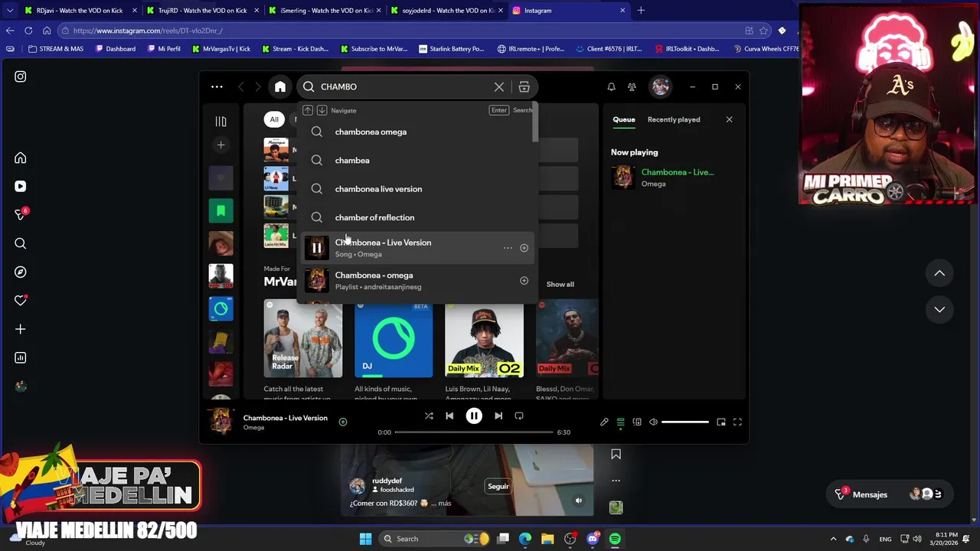This screenshot has height=551, width=980.
Task: Click now-playing title Chambonea - Live Version in player bar
Action: (x=286, y=418)
